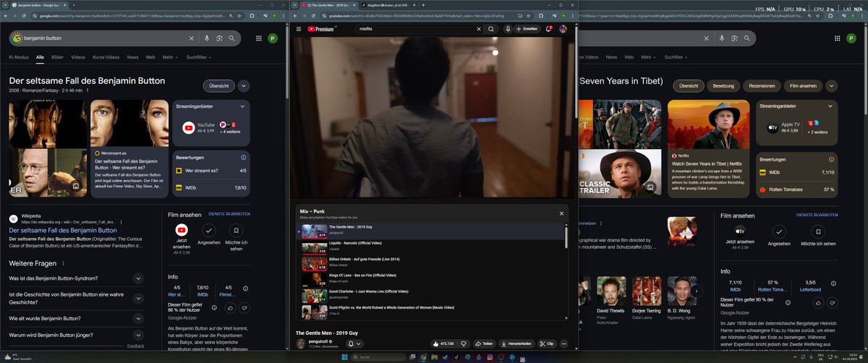Image resolution: width=868 pixels, height=363 pixels.
Task: Run the YouTube search with magnifier button
Action: 491,29
